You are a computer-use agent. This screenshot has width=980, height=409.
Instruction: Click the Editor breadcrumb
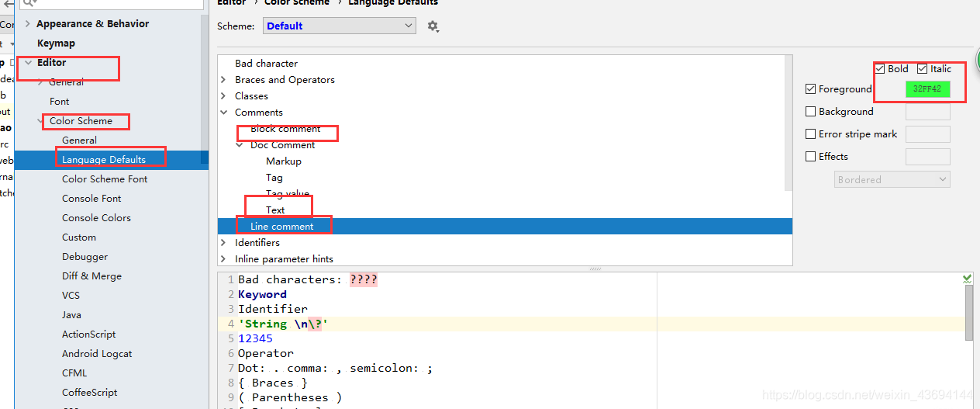[232, 3]
